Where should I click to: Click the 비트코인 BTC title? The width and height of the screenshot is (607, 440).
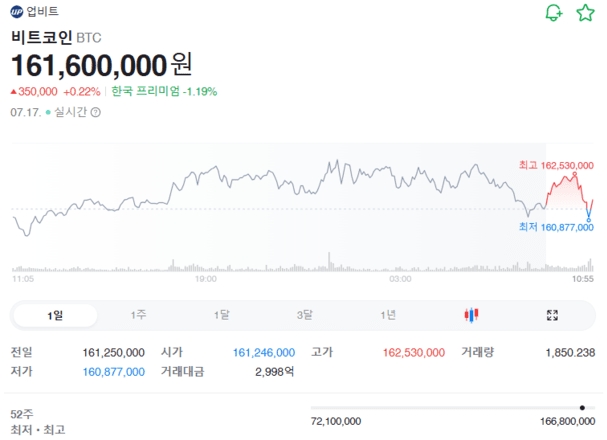click(56, 38)
